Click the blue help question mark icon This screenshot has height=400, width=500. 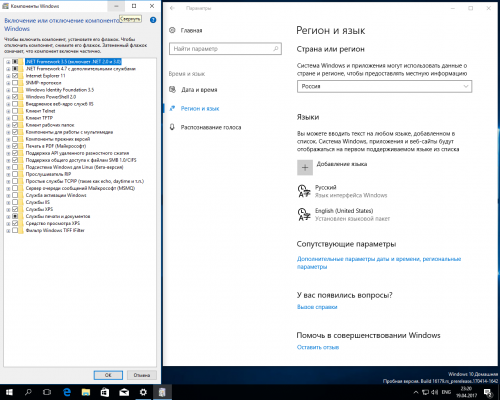153,20
